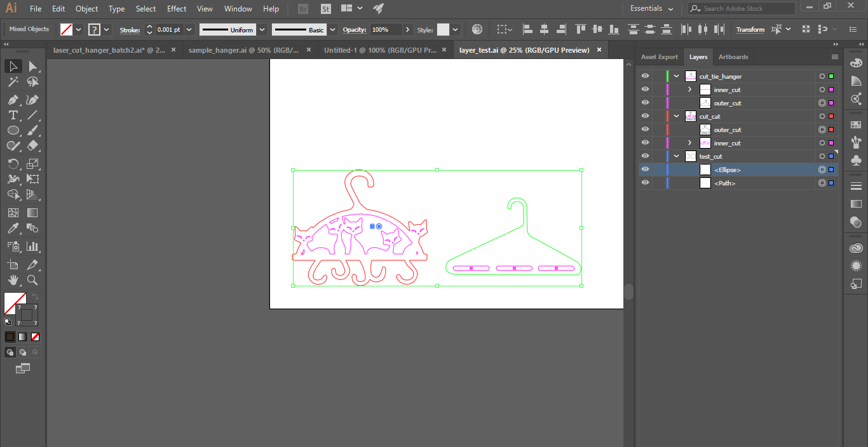Hide the cut_cat layer
Viewport: 868px width, 447px height.
tap(646, 116)
